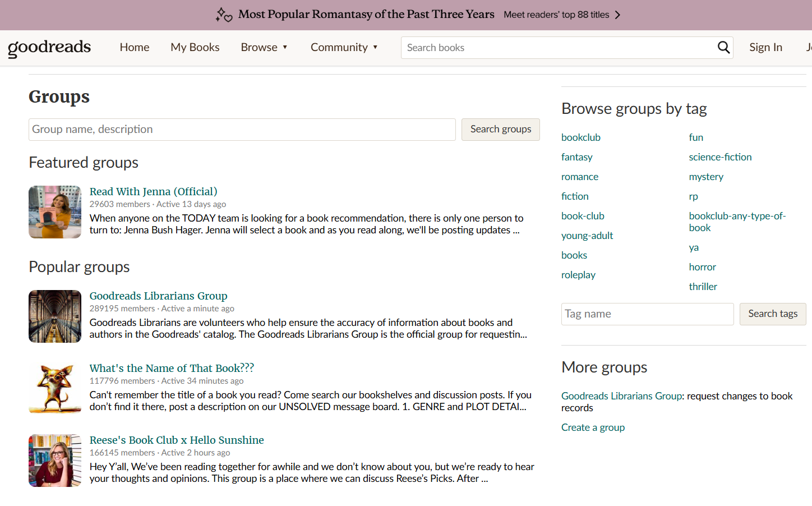Click the Create a group link

593,427
